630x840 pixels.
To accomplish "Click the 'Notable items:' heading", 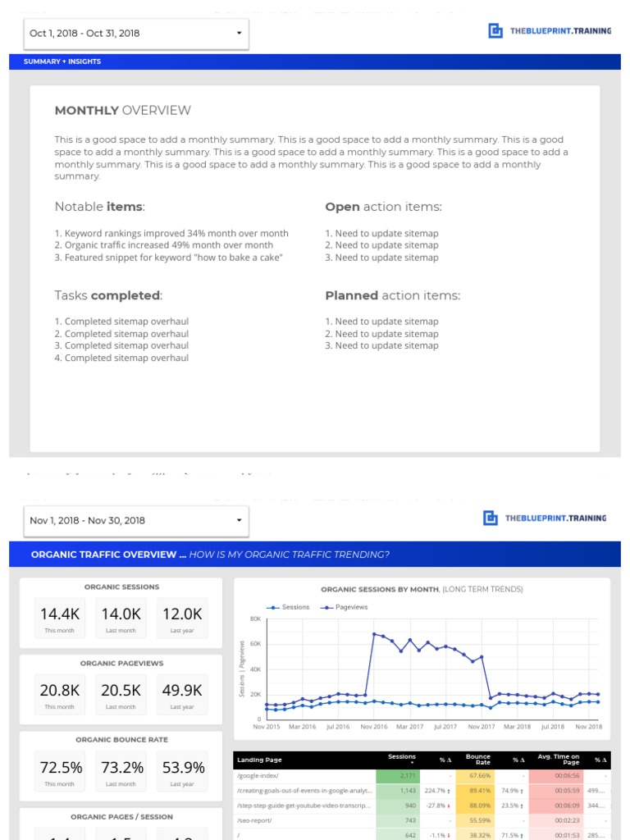I will (99, 207).
